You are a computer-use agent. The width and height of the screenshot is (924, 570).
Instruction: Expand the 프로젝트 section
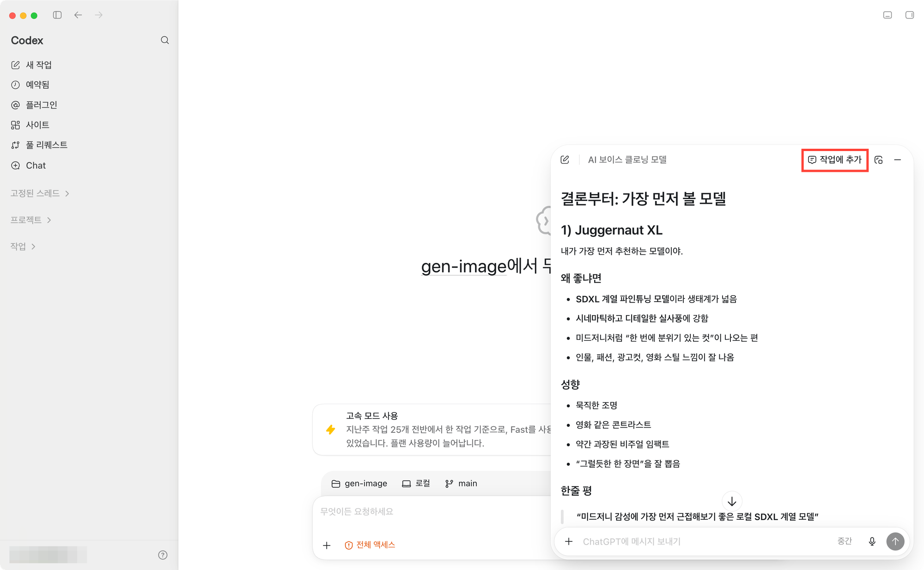(30, 220)
